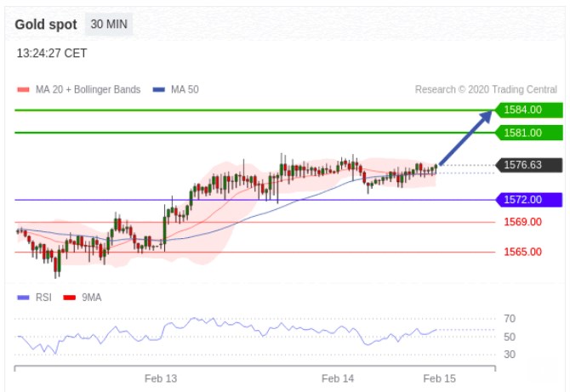Click the Gold spot chart title
Image resolution: width=570 pixels, height=392 pixels.
click(x=46, y=25)
